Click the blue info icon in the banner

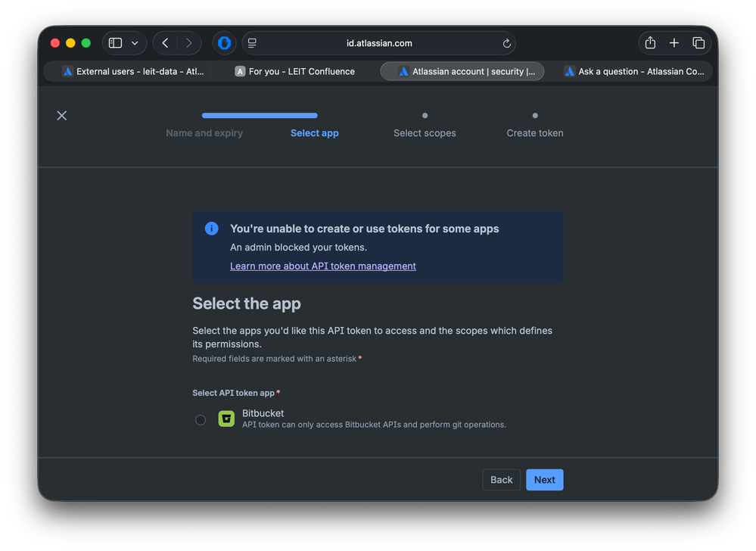tap(211, 228)
